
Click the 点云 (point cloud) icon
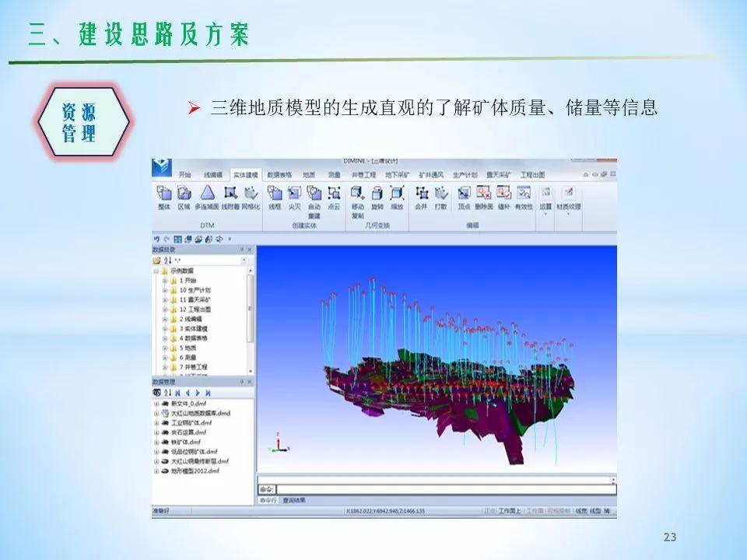pyautogui.click(x=334, y=194)
